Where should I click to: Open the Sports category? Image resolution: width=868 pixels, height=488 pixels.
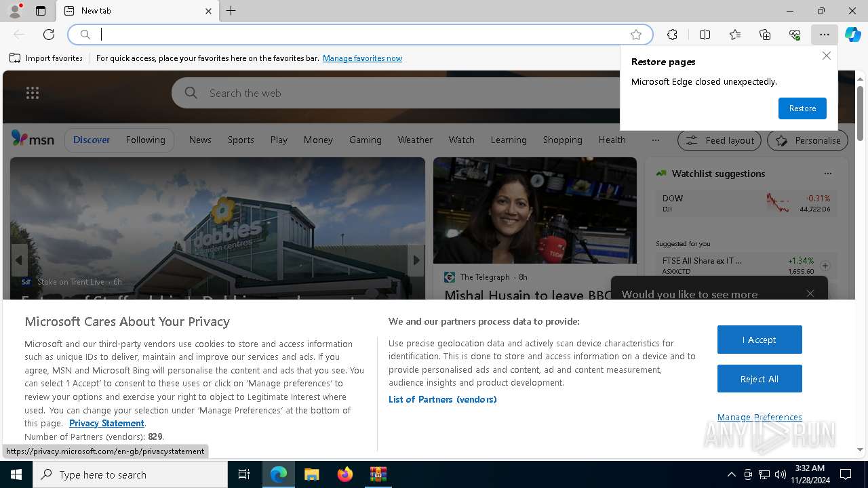241,140
